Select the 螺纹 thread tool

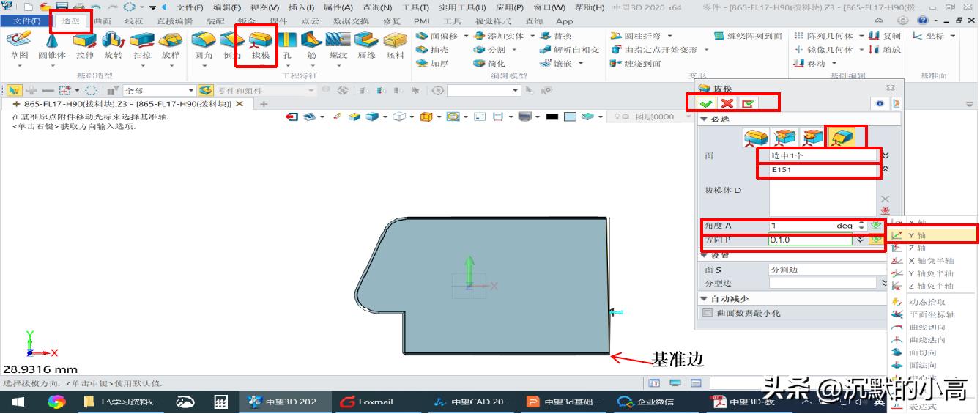[x=338, y=45]
